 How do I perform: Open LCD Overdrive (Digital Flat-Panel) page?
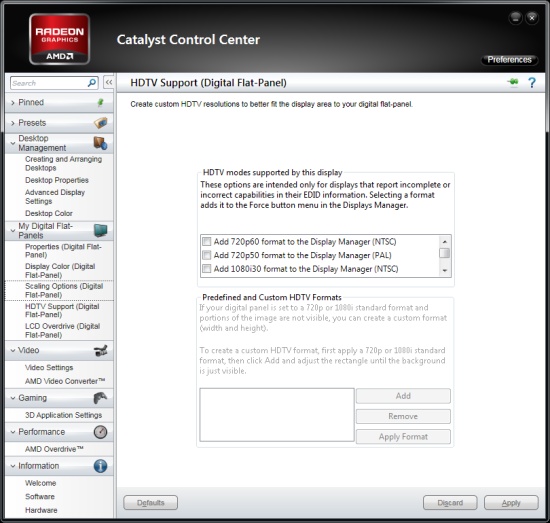point(62,330)
